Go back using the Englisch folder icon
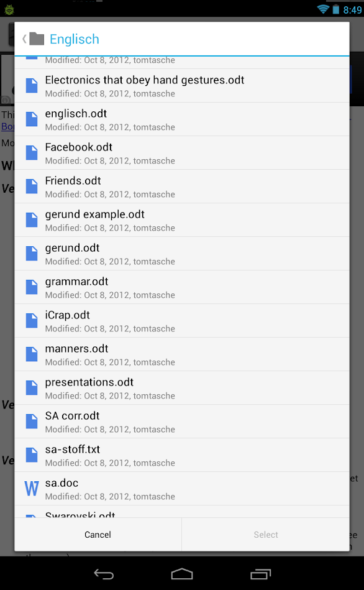 point(37,39)
